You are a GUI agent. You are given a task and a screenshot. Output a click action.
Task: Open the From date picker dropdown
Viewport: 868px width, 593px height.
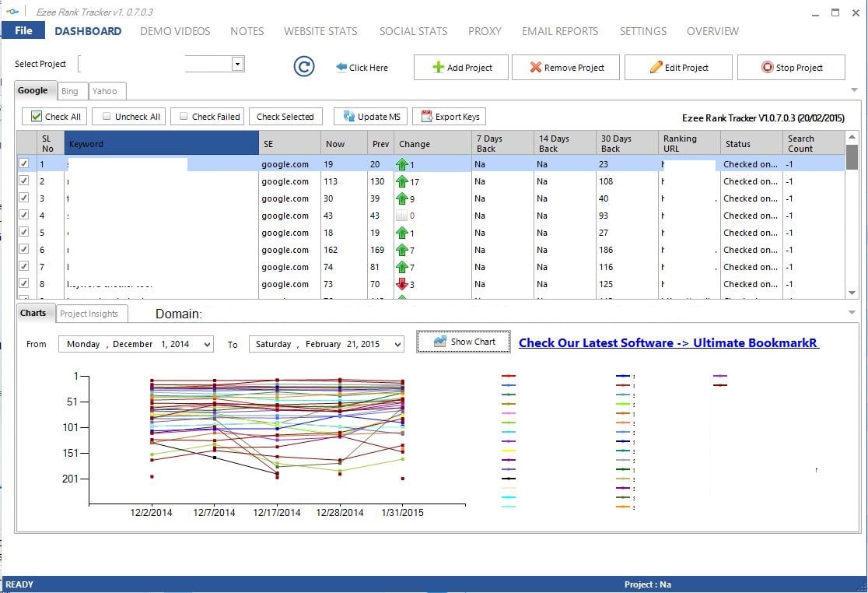click(207, 345)
